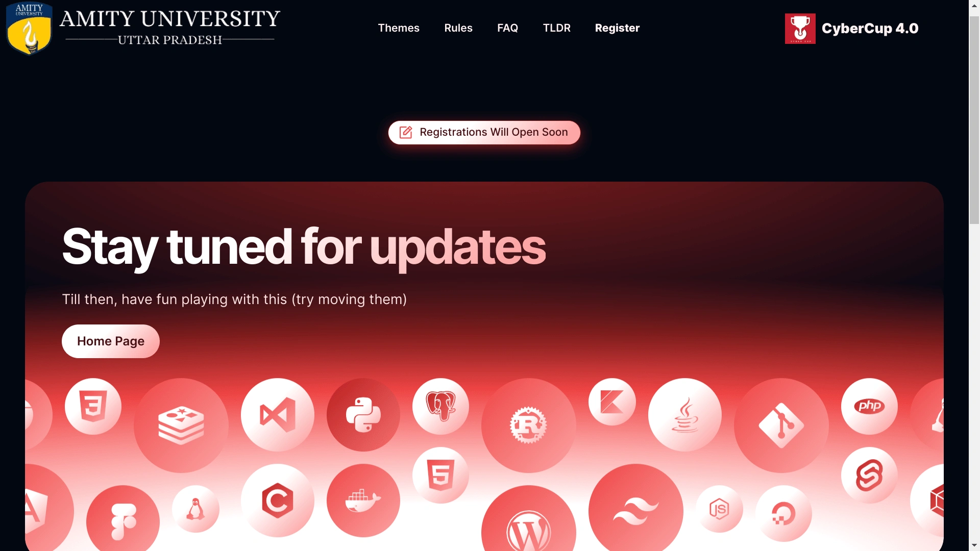Click the PHP language icon
980x551 pixels.
(x=868, y=405)
